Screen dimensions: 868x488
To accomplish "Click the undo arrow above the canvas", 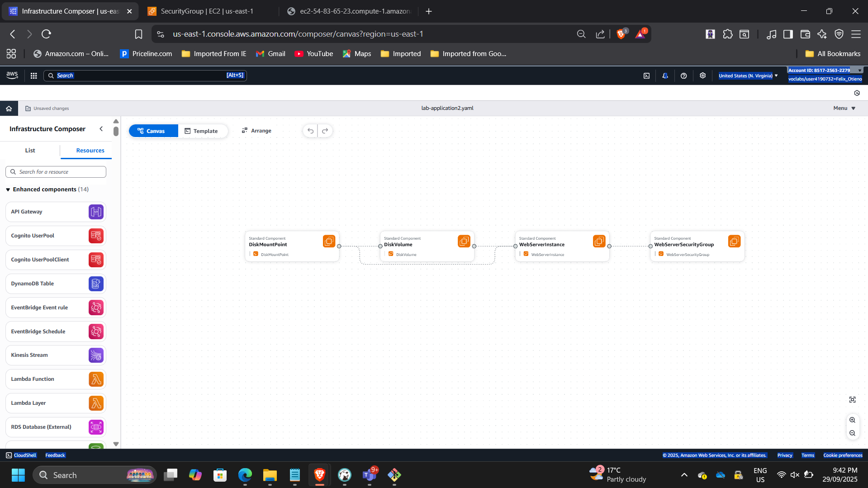I will pos(310,130).
